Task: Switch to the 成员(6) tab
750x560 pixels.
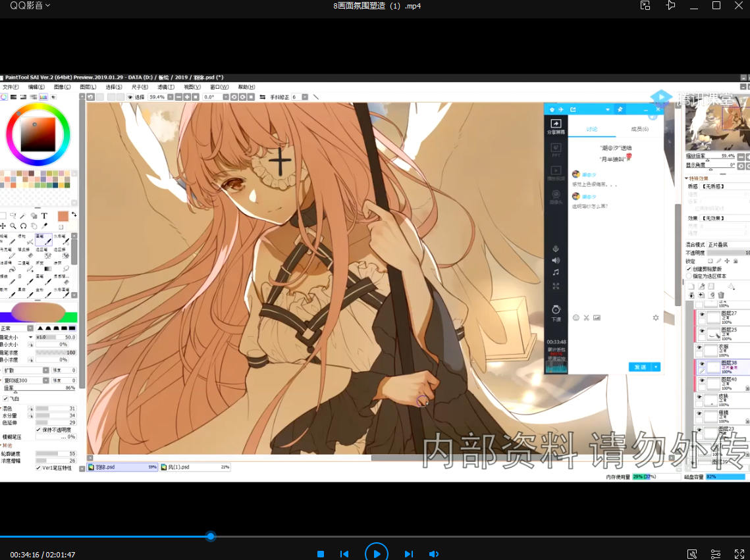Action: 639,129
